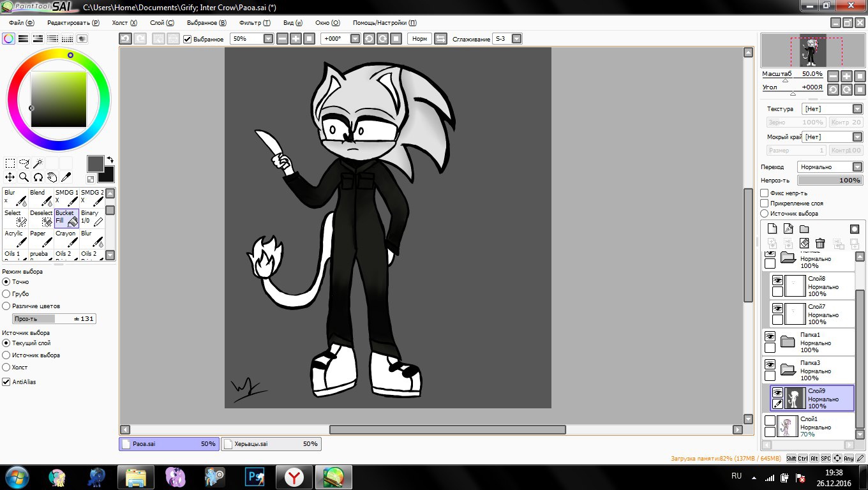This screenshot has width=868, height=490.
Task: Open the Мокрый край dropdown
Action: (x=857, y=137)
